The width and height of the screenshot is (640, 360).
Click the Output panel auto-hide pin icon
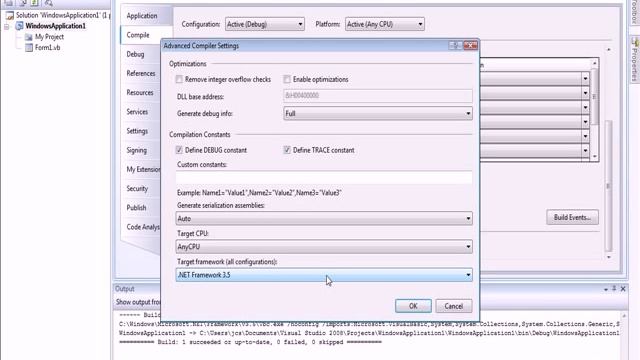tap(614, 289)
